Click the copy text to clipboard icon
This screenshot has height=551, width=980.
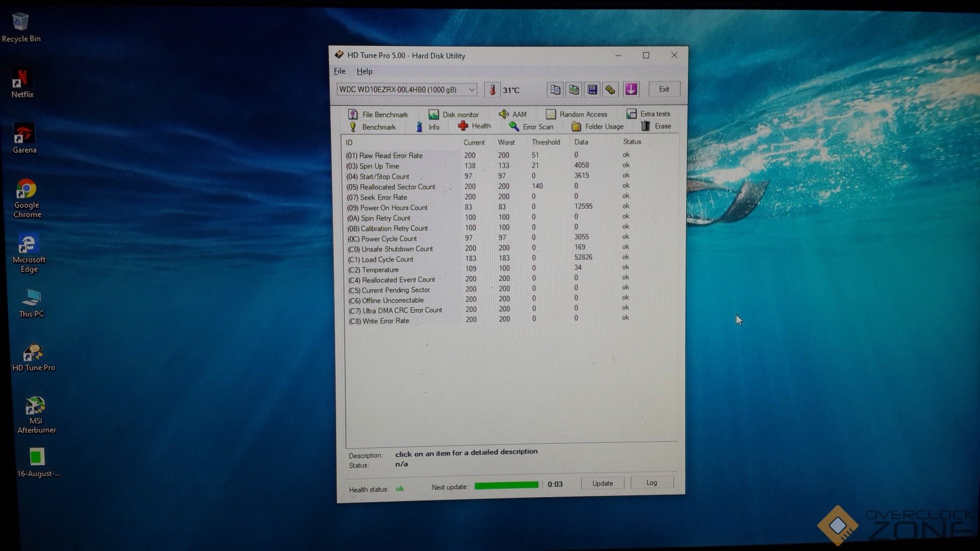coord(555,90)
